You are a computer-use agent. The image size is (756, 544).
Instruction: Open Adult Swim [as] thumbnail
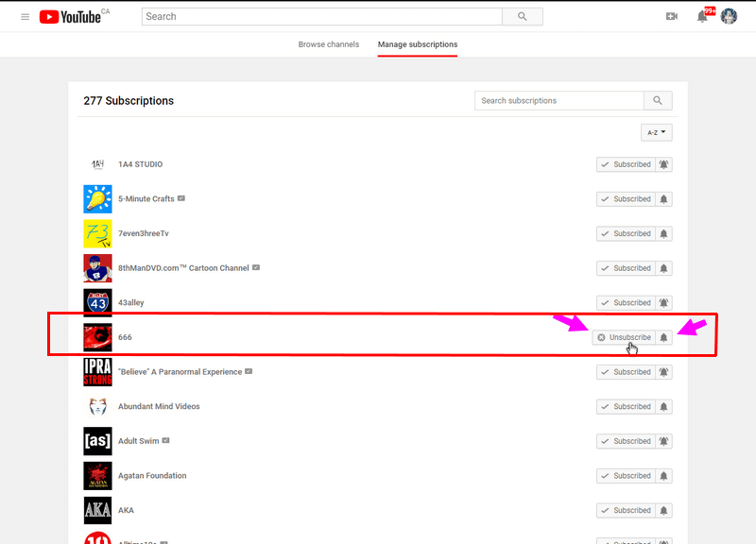pyautogui.click(x=98, y=441)
